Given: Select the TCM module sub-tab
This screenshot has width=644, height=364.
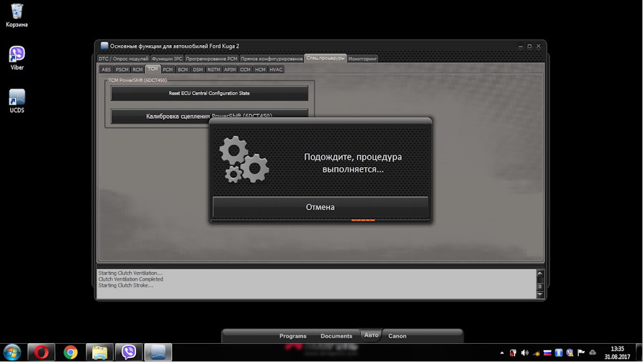Looking at the screenshot, I should pyautogui.click(x=153, y=69).
